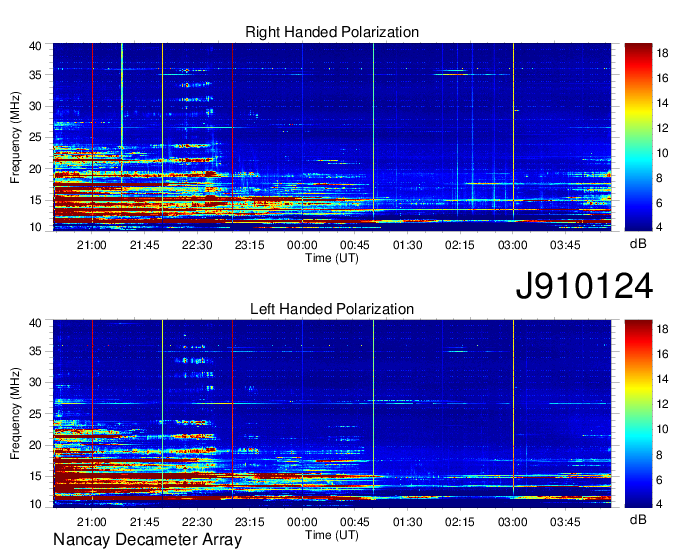This screenshot has height=552, width=680.
Task: Click yellow vertical line at 03:00 in Left Handed spectrogram
Action: pyautogui.click(x=513, y=408)
